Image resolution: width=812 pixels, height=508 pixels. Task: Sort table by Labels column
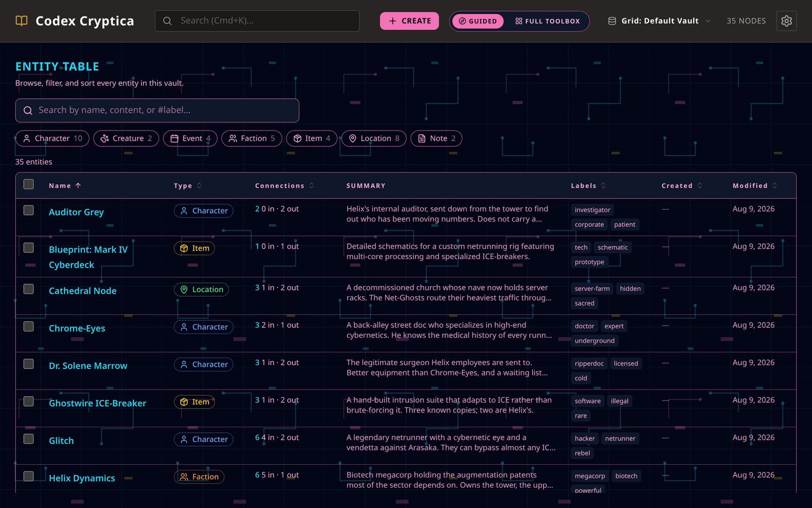(588, 186)
